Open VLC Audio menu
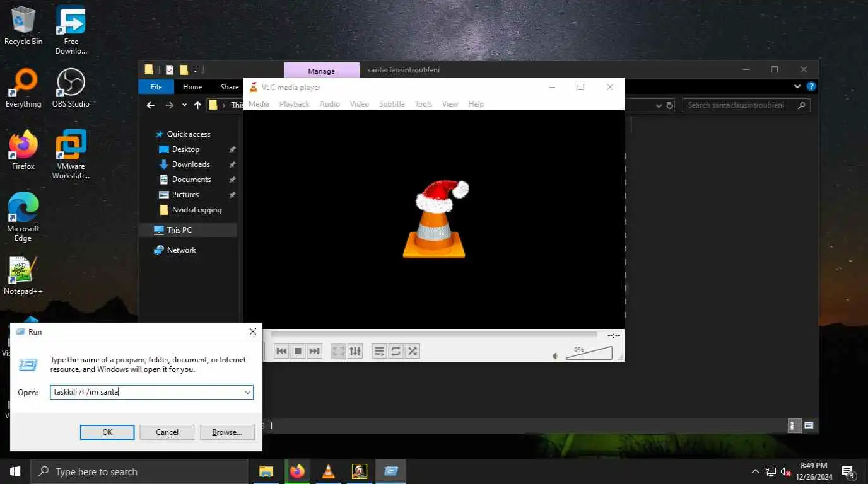This screenshot has height=484, width=868. 330,104
